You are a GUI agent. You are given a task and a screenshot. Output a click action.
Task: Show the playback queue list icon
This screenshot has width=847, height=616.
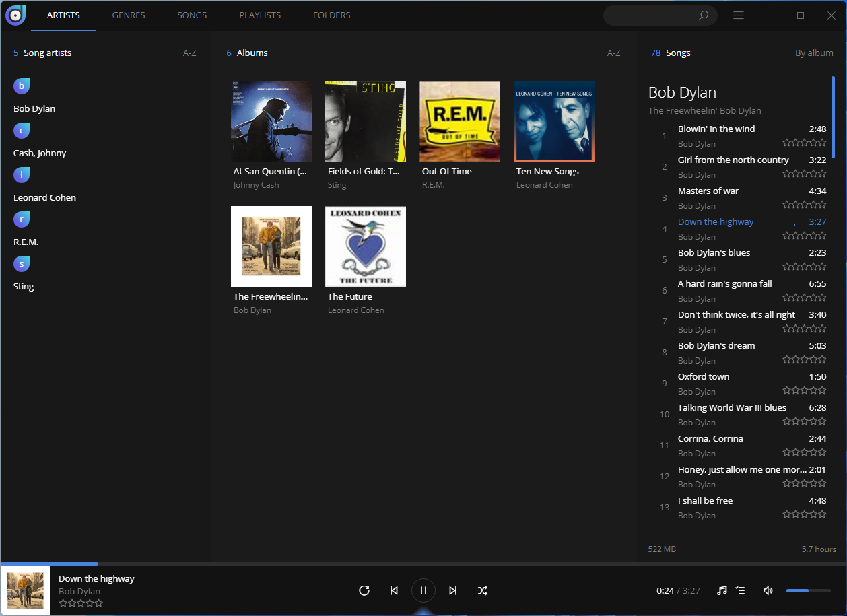740,590
